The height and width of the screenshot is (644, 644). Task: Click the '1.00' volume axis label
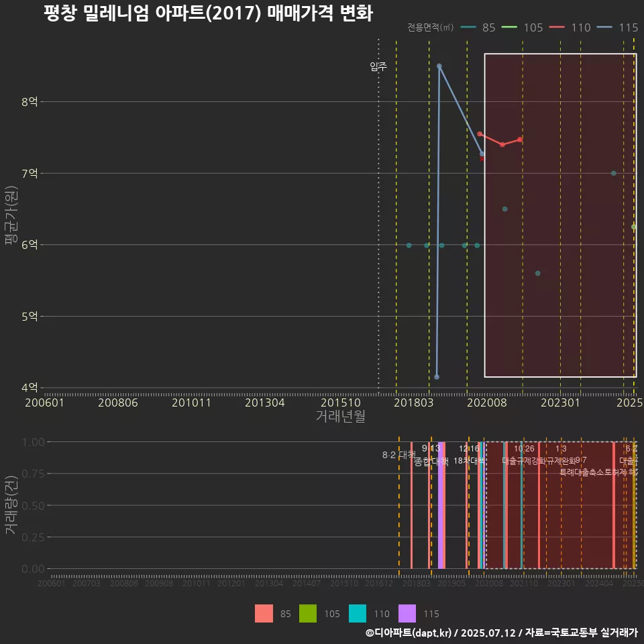click(x=34, y=442)
